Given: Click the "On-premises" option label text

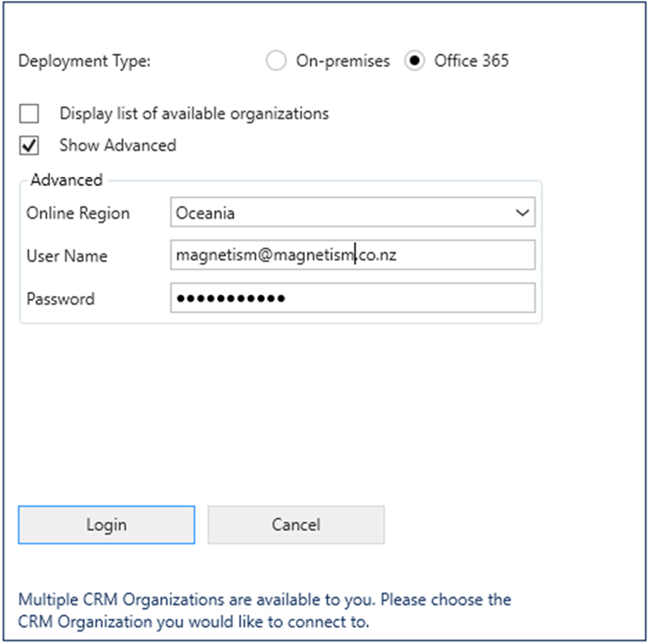Looking at the screenshot, I should point(343,61).
